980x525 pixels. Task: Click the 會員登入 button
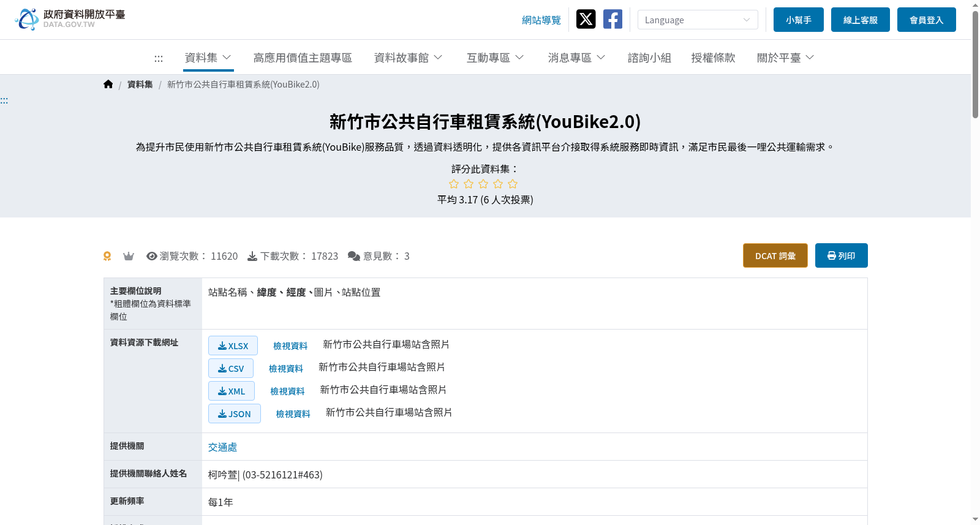(x=927, y=20)
